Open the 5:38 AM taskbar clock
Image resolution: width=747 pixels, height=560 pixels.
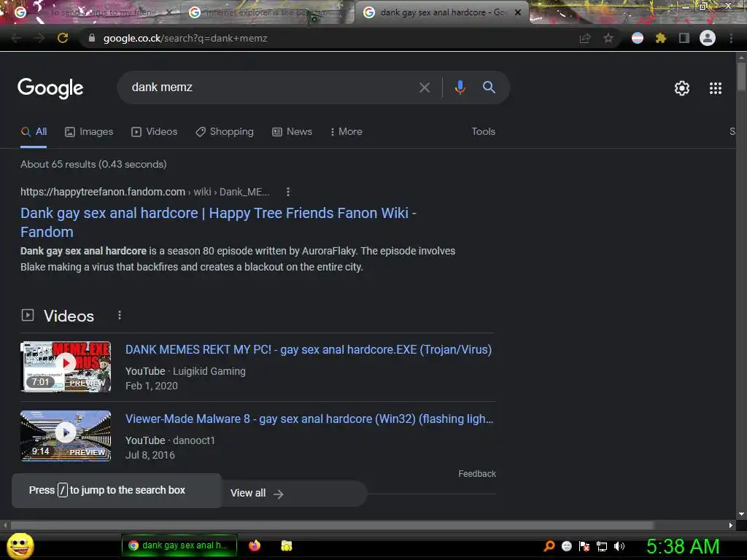point(683,546)
